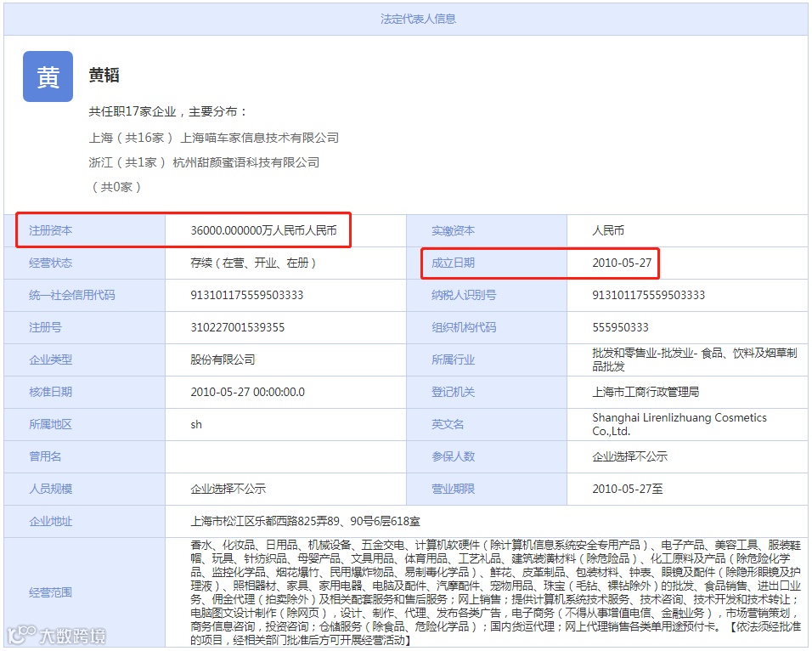Select organization code 555950333
The image size is (812, 651).
point(620,327)
